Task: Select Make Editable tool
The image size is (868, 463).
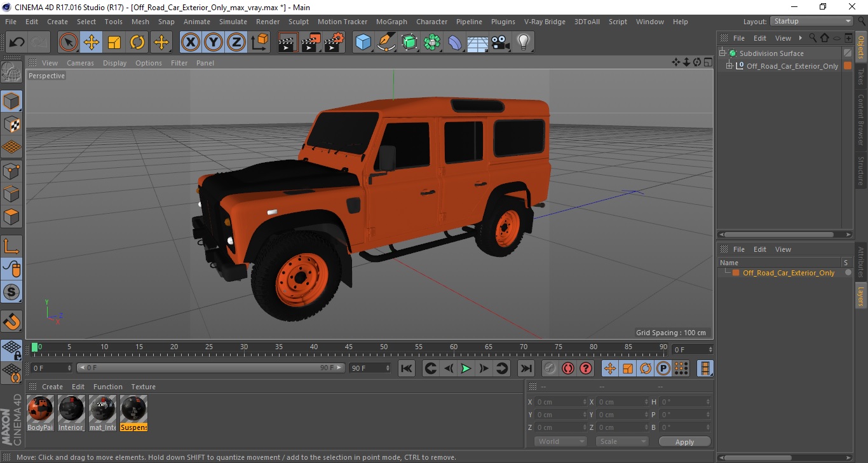Action: click(11, 72)
